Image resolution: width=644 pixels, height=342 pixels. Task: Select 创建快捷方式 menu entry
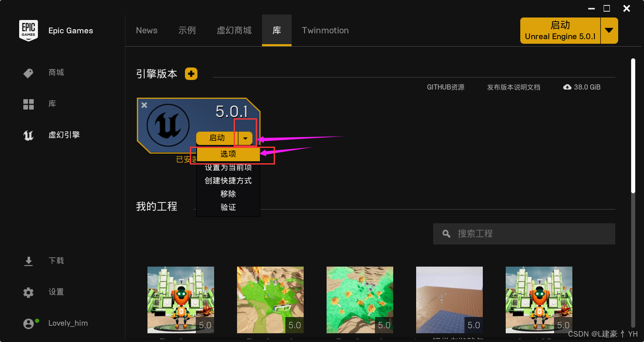pos(228,180)
